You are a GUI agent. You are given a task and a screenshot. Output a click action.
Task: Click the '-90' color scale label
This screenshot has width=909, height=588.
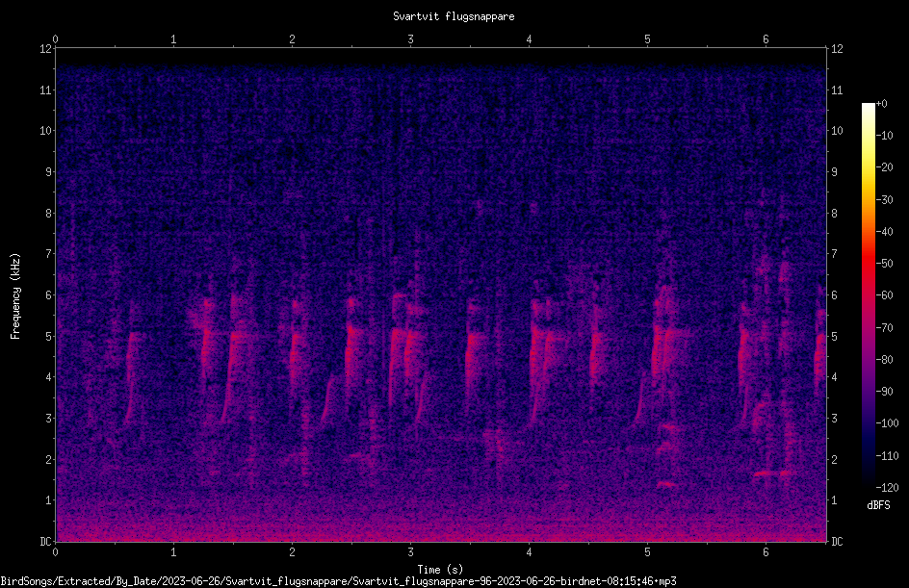tap(884, 392)
